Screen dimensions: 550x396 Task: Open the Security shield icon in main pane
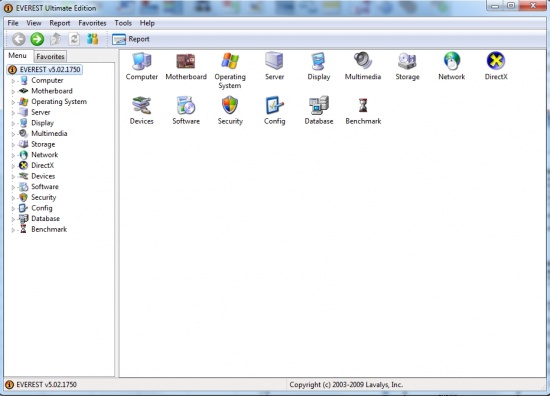[230, 105]
